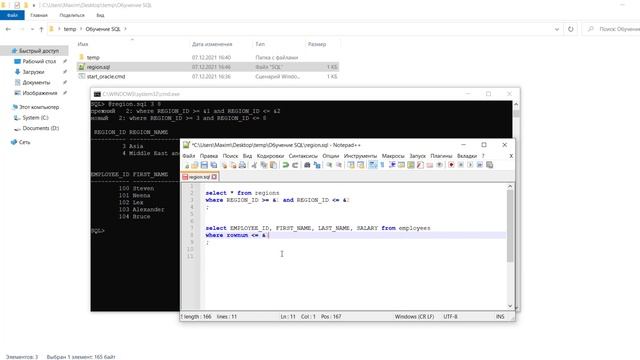Open the Плагины menu in Notepad++
Viewport: 640px width, 360px height.
[441, 156]
